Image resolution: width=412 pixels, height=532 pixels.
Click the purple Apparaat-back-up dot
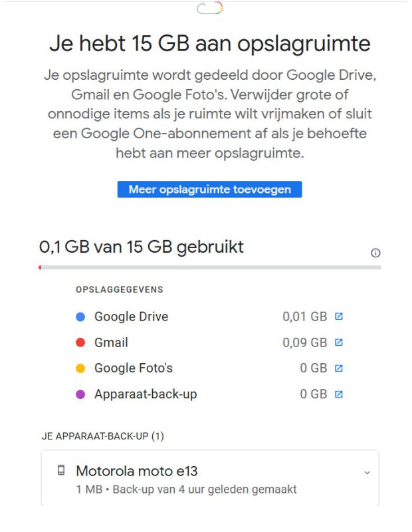(80, 394)
